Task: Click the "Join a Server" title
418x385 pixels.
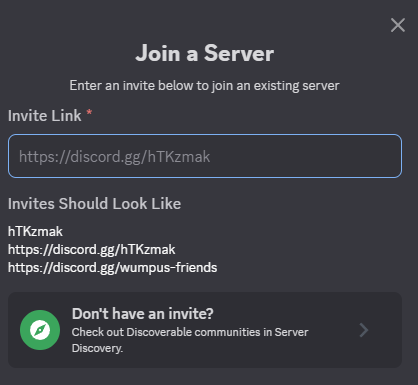Action: coord(205,53)
